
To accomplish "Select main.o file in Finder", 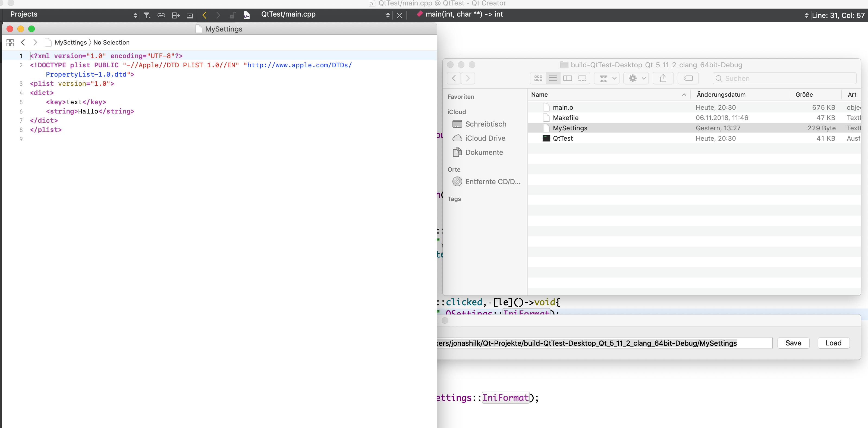I will coord(694,108).
